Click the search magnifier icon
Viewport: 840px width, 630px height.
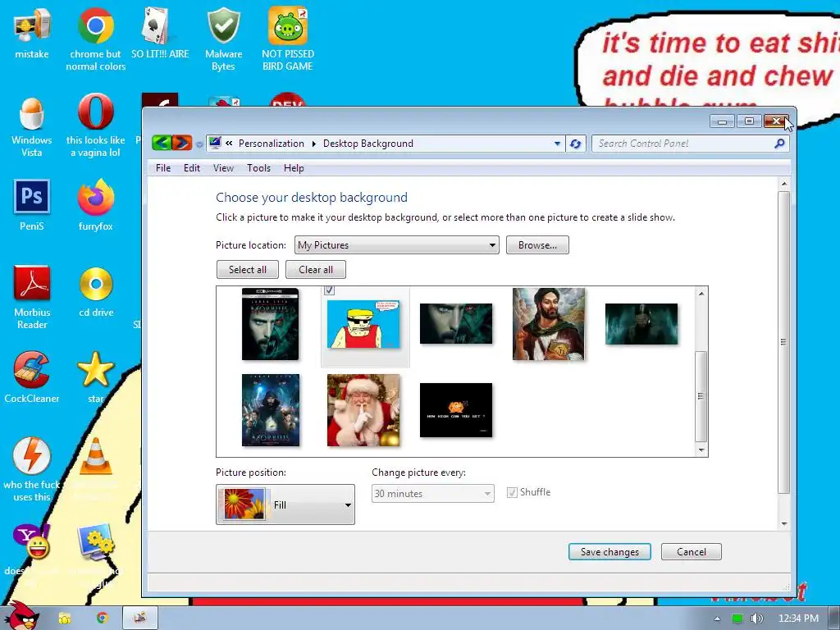coord(779,143)
